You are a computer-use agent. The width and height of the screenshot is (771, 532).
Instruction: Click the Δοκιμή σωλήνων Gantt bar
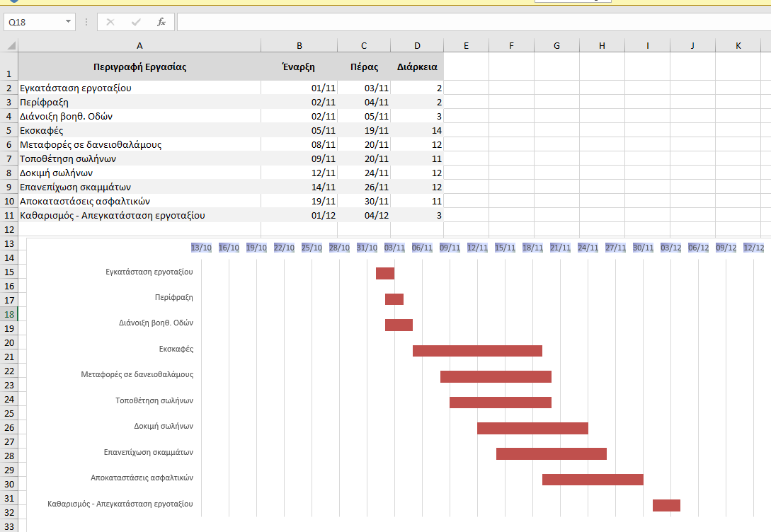pyautogui.click(x=532, y=428)
